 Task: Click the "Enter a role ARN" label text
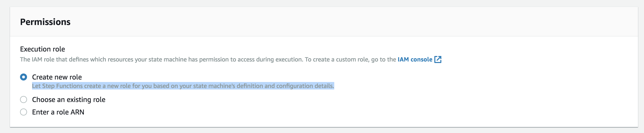[58, 112]
